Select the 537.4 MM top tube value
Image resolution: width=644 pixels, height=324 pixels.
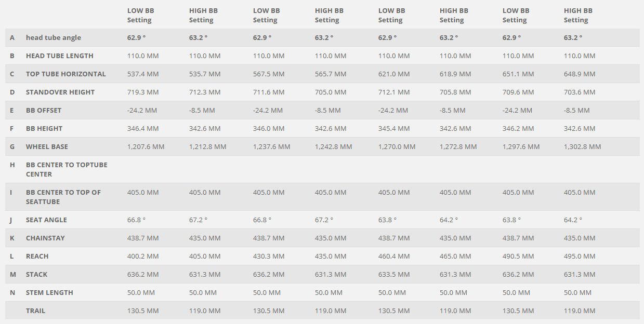click(143, 74)
